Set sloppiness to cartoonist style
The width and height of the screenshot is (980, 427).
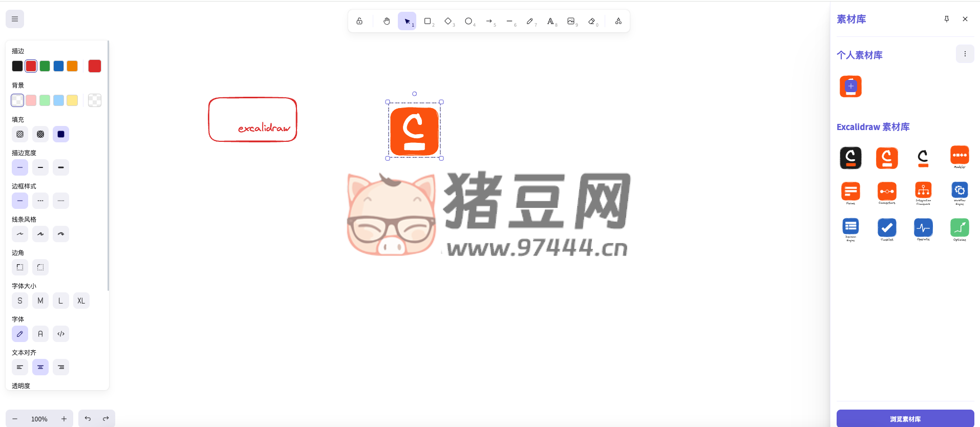click(x=61, y=234)
